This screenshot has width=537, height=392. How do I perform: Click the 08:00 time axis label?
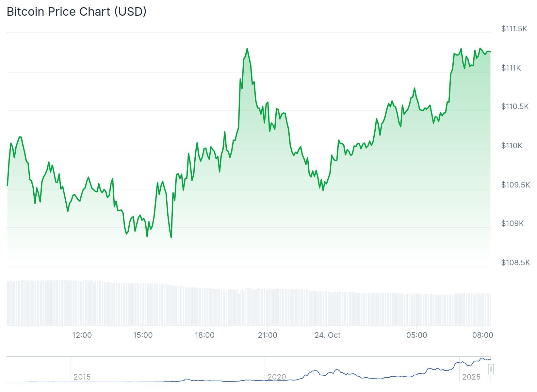(483, 335)
